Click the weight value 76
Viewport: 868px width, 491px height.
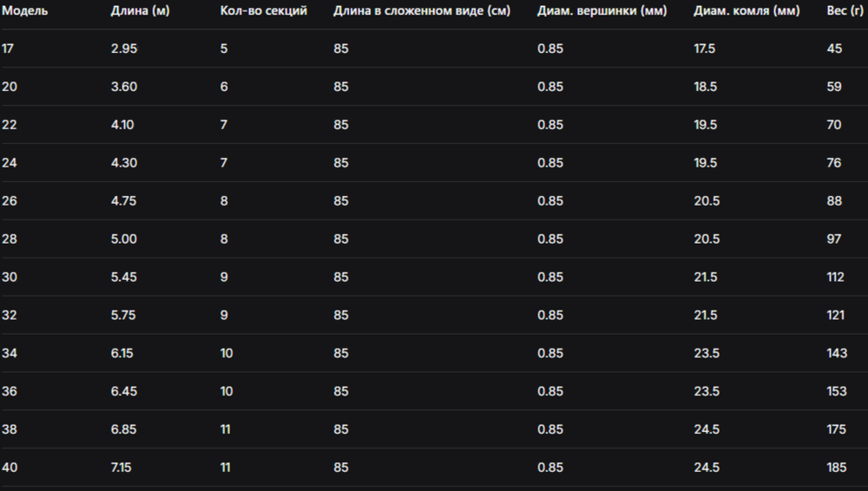(834, 163)
